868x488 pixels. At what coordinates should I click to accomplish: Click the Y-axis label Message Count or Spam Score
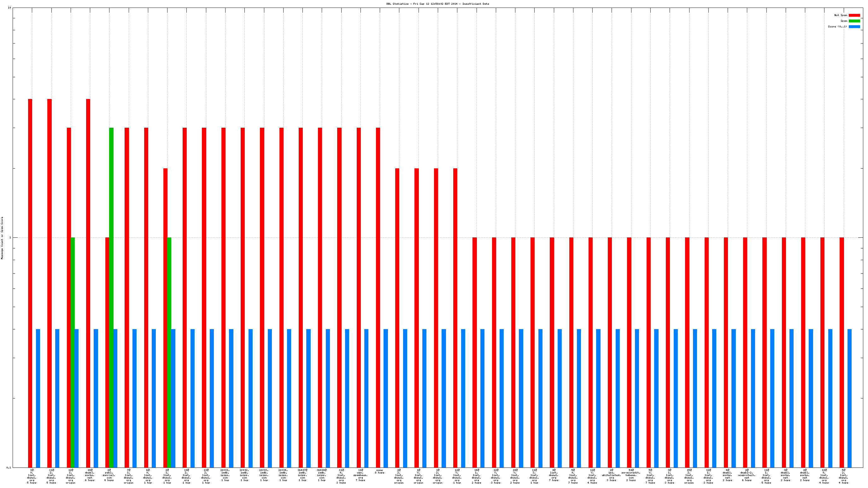coord(2,238)
